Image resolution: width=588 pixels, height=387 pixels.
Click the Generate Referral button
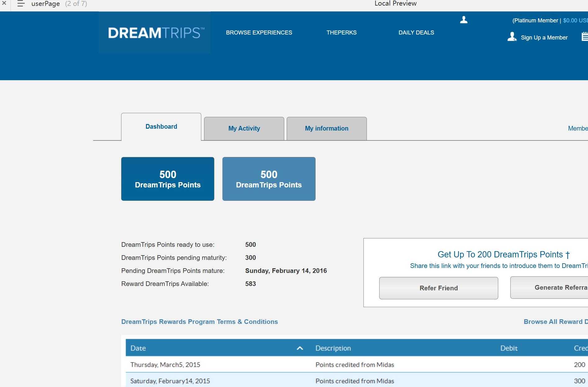point(549,288)
